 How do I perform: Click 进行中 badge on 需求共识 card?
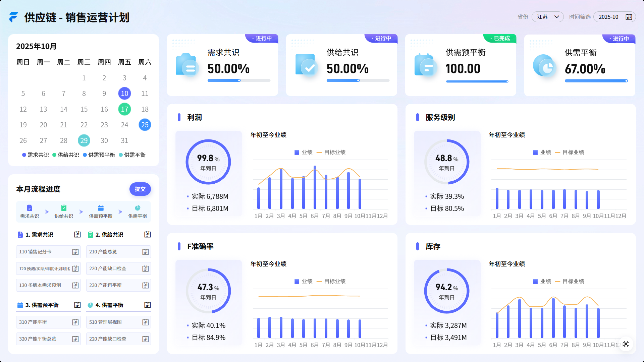point(262,38)
